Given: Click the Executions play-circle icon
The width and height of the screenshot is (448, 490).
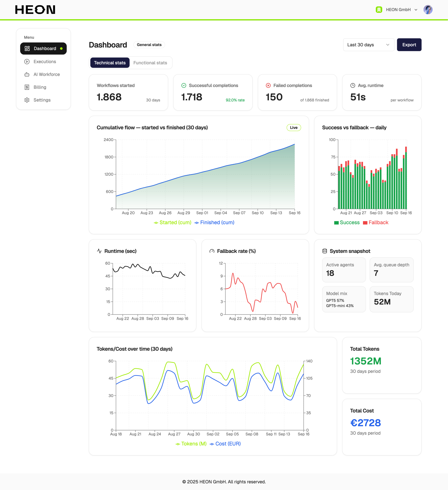Looking at the screenshot, I should (27, 62).
